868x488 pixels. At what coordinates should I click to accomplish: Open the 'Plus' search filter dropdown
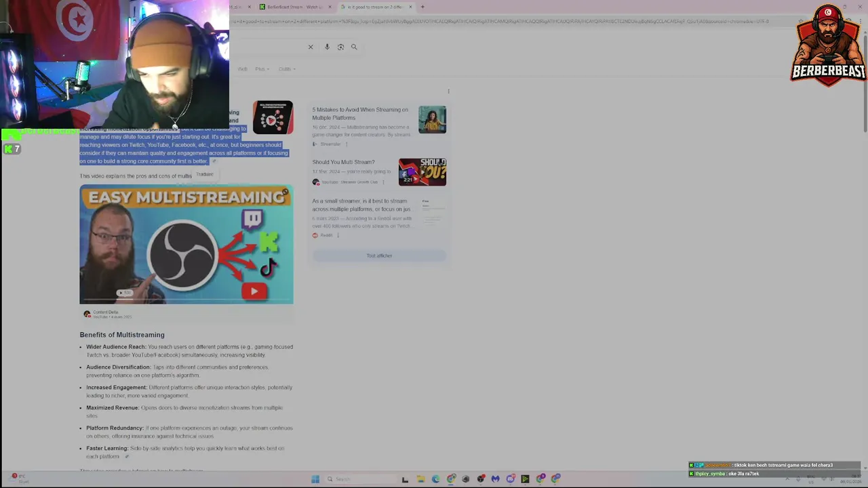coord(262,69)
